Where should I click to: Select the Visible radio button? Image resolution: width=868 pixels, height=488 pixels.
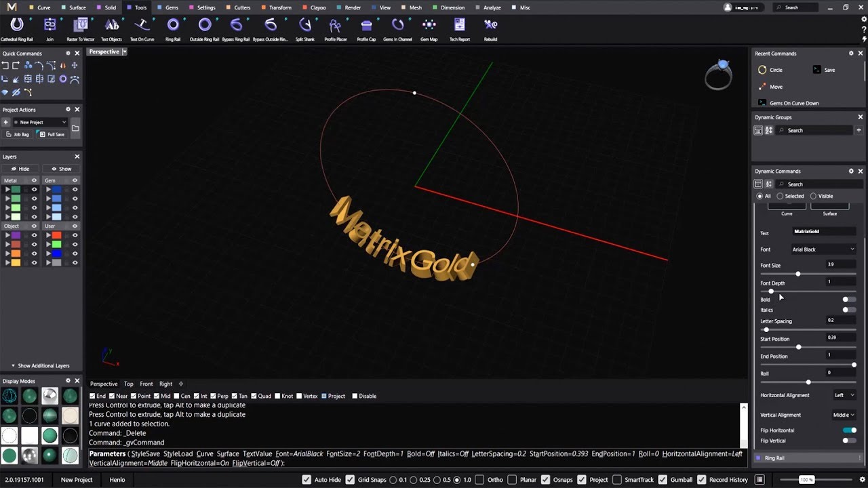813,196
